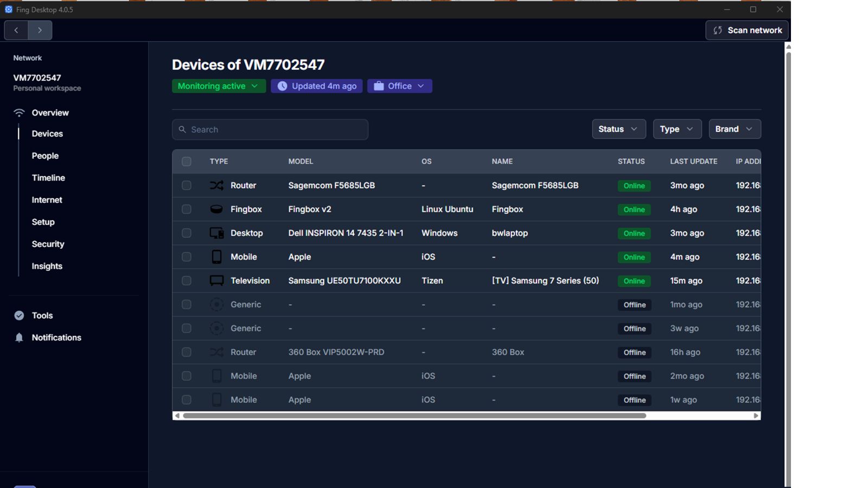The image size is (868, 488).
Task: Open the Insights section
Action: click(47, 266)
